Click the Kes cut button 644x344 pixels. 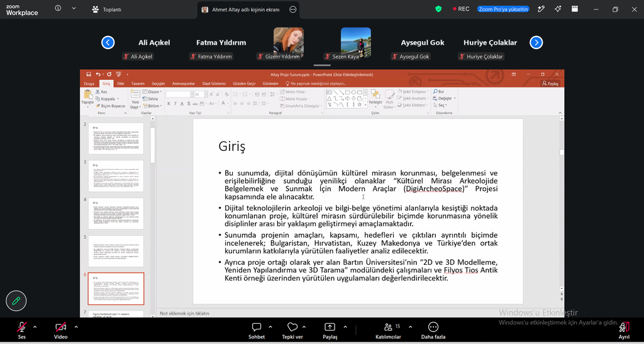coord(101,92)
